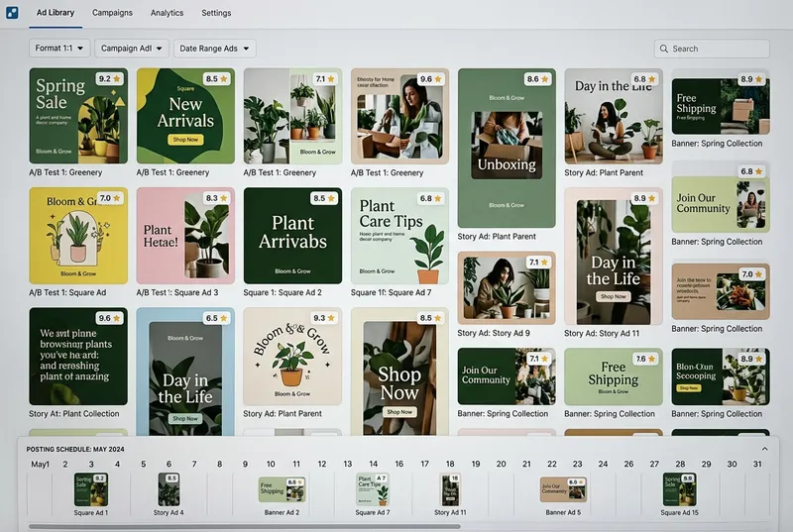Open the Analytics tab

pyautogui.click(x=167, y=13)
